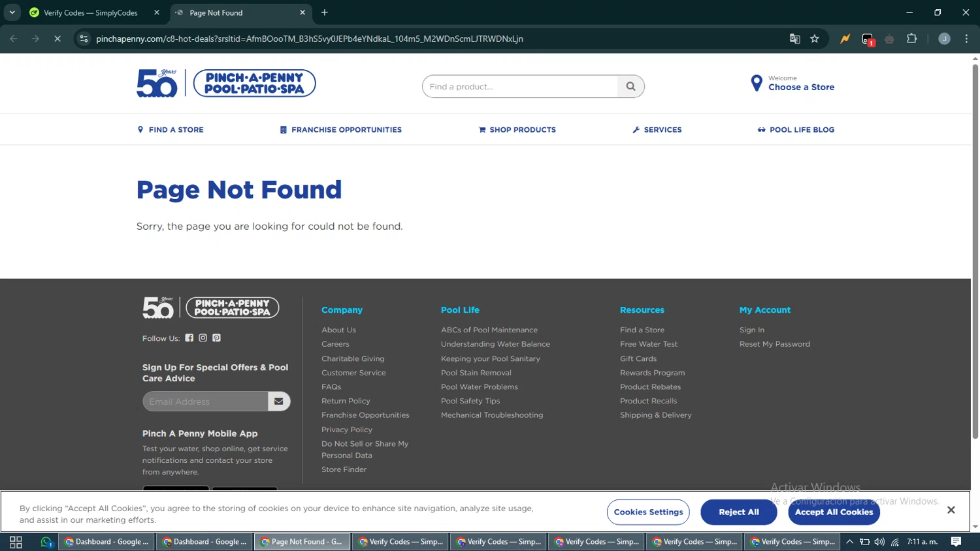Open the Find a Store menu
Screen dimensions: 980x551
click(171, 130)
